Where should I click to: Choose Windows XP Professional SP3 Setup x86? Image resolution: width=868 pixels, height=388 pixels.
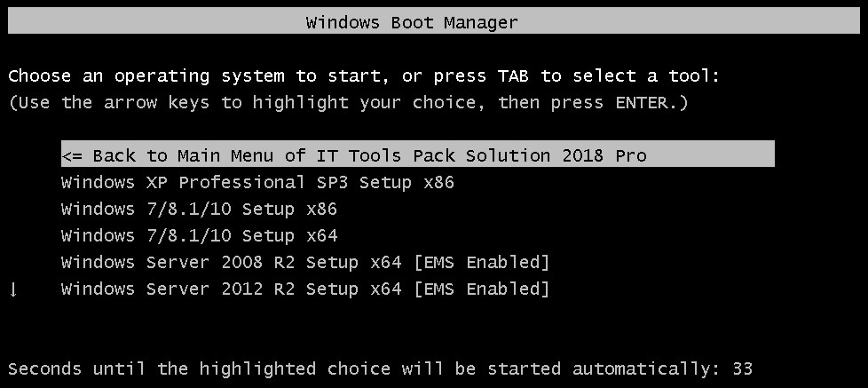coord(257,182)
